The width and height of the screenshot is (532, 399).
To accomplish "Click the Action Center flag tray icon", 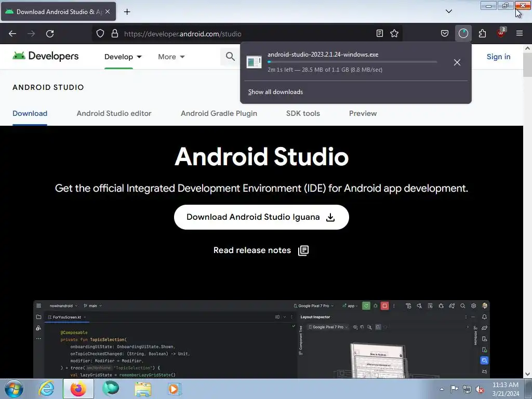I will pos(454,389).
